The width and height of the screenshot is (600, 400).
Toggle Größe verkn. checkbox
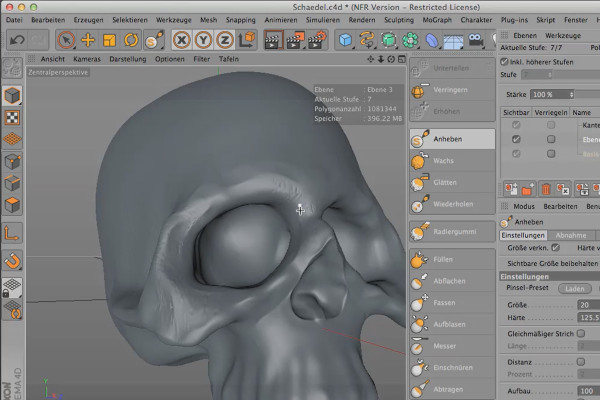pos(555,248)
